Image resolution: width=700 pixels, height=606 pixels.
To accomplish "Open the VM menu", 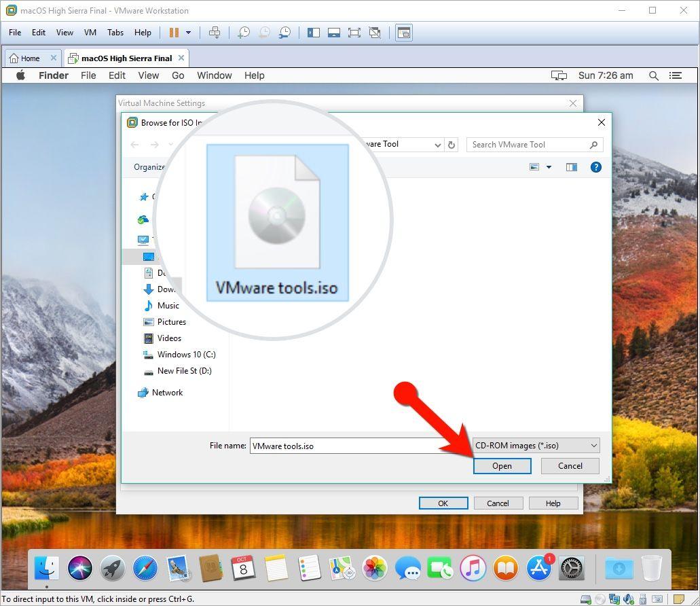I will pyautogui.click(x=90, y=33).
